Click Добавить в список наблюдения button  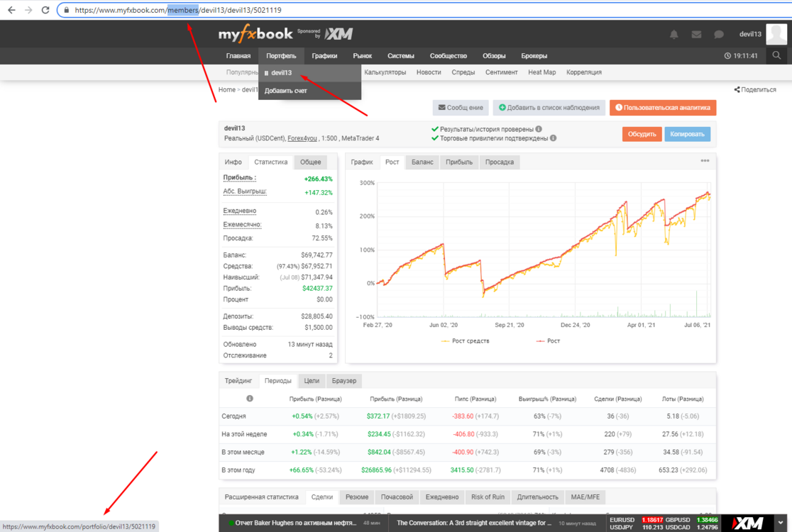[549, 108]
